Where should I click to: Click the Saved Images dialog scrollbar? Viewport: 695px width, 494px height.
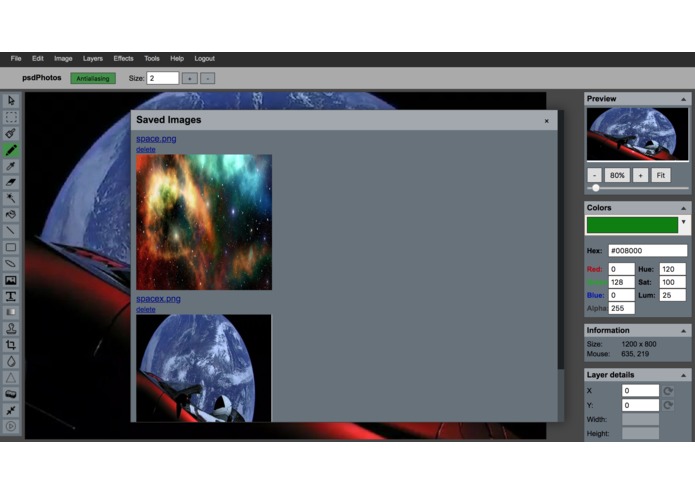pyautogui.click(x=561, y=239)
